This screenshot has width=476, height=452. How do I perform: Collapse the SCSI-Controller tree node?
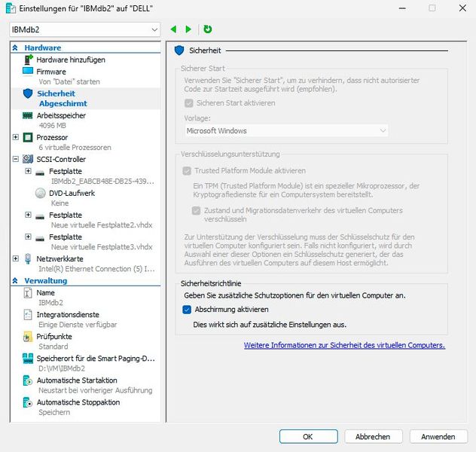point(16,159)
